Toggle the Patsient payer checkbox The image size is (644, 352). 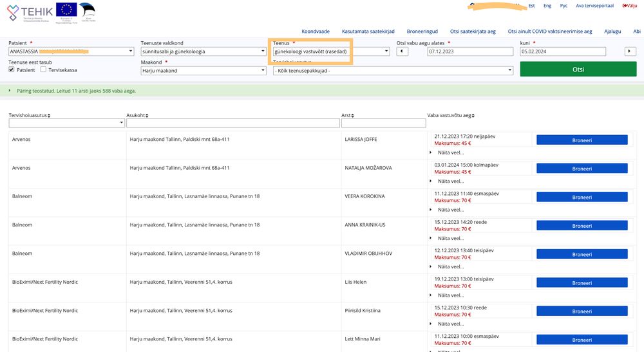12,69
